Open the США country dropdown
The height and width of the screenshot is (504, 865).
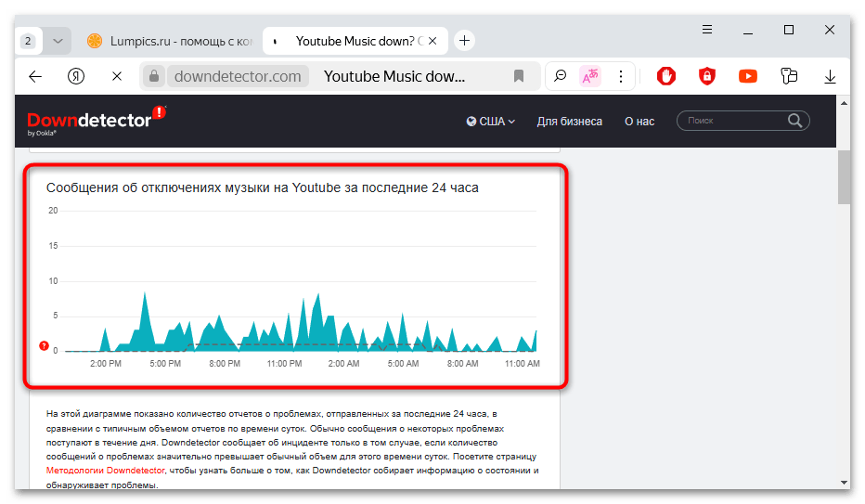[x=490, y=122]
